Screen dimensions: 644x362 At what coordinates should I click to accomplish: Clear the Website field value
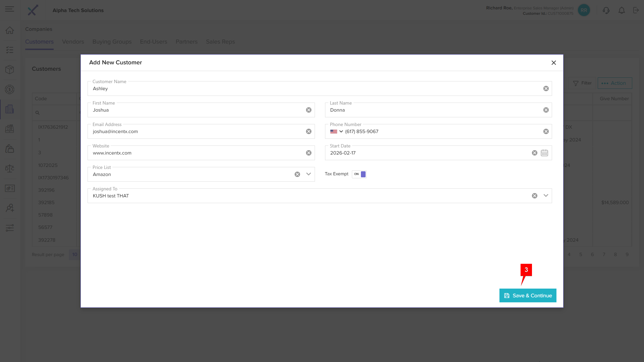coord(309,153)
